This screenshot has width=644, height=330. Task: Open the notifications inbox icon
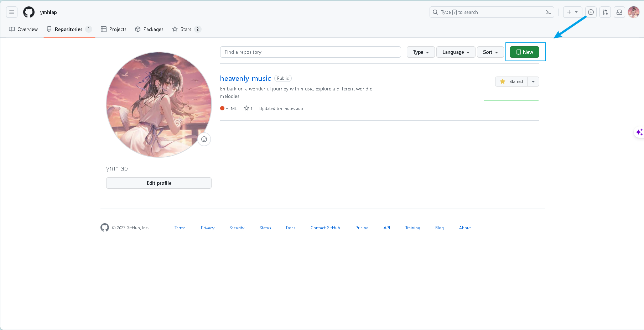(x=619, y=12)
